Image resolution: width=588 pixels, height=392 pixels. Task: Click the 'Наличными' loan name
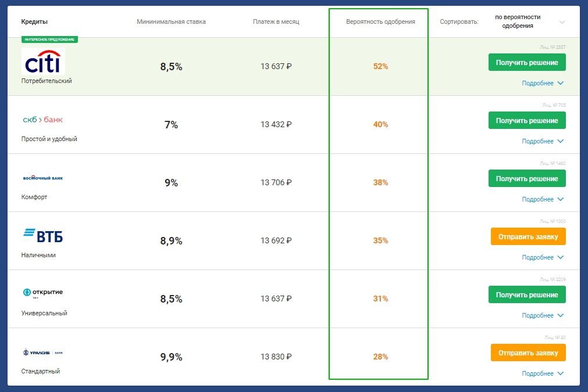38,255
